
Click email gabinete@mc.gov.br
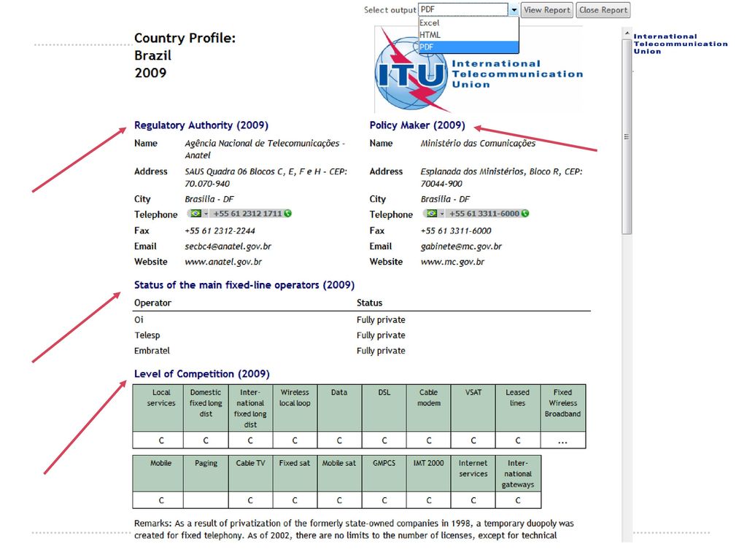pos(461,246)
